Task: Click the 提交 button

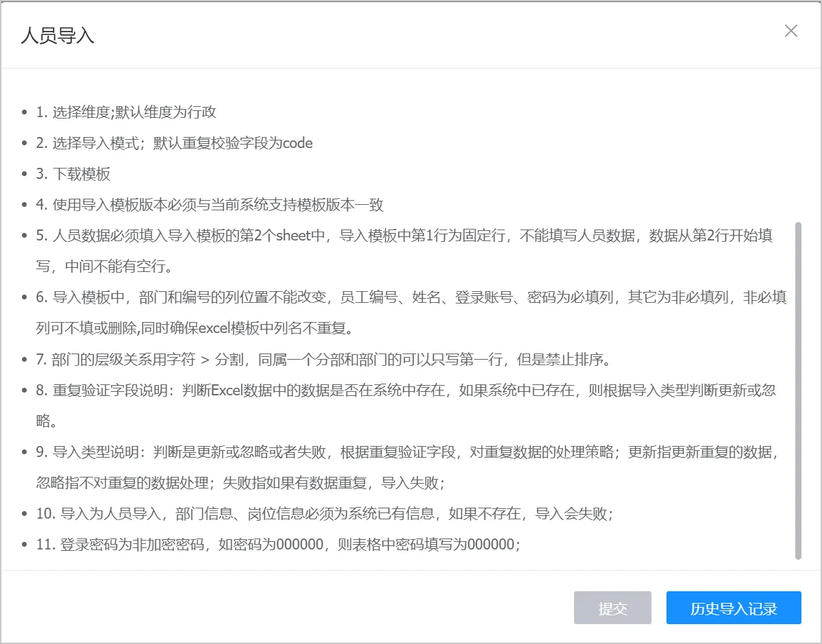Action: click(612, 608)
